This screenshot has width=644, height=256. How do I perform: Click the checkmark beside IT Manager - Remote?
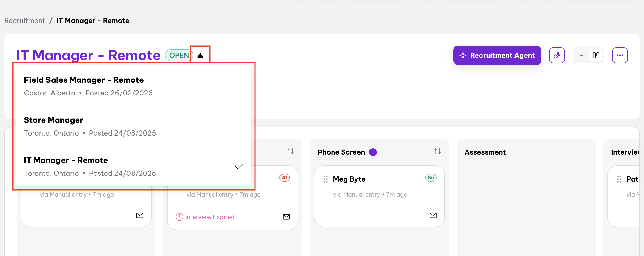(x=238, y=166)
